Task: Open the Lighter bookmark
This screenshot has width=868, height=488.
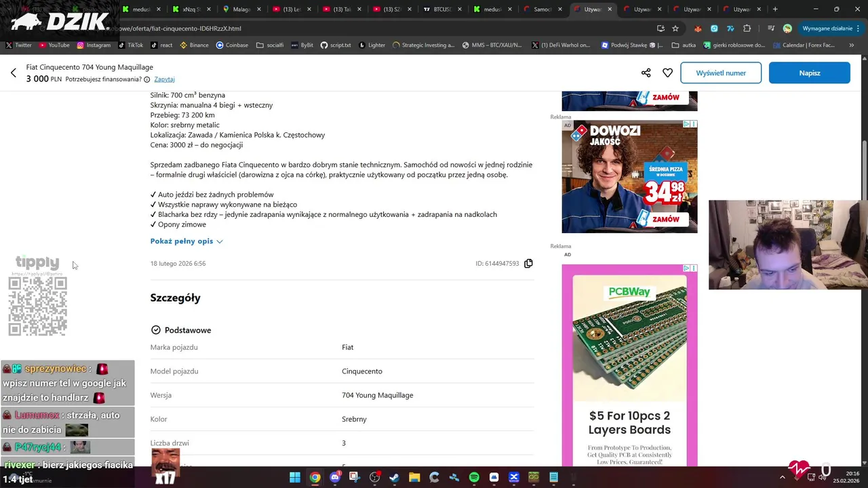Action: point(372,45)
